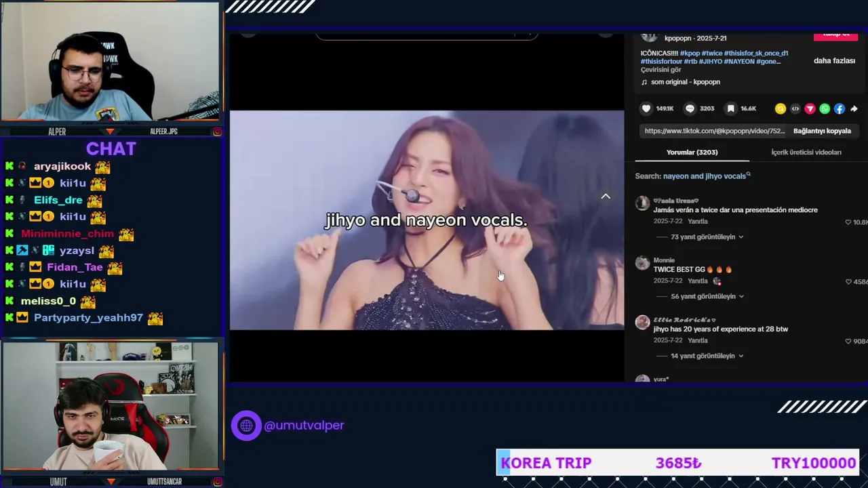Open comments via the speech bubble icon

tap(690, 108)
